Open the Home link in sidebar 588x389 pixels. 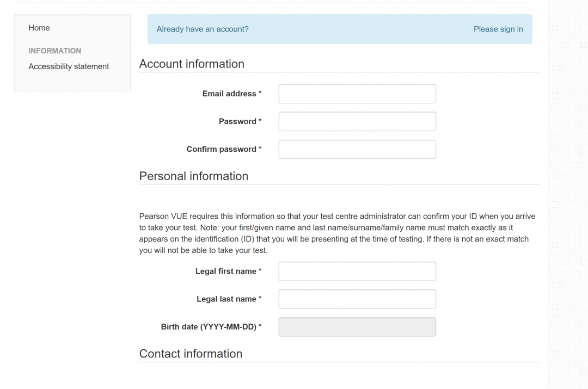pyautogui.click(x=39, y=28)
